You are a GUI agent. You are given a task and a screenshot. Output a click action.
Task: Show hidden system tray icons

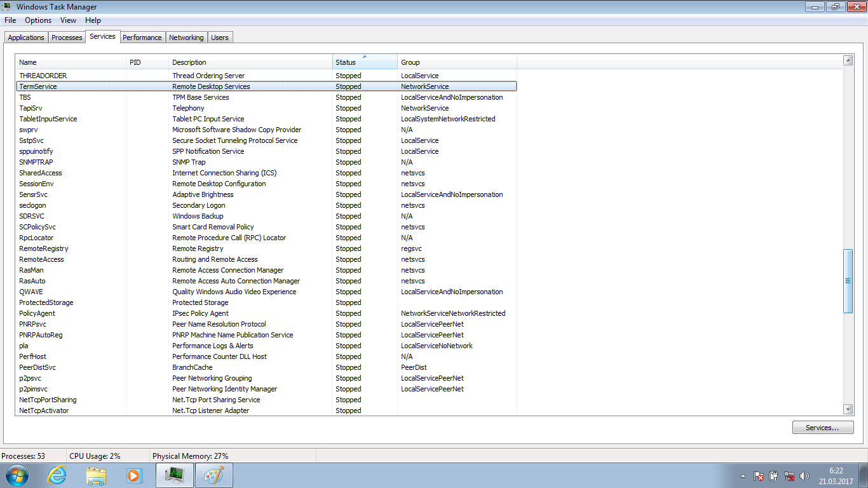point(743,476)
